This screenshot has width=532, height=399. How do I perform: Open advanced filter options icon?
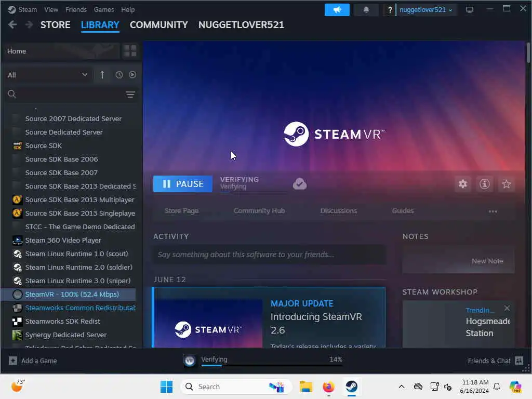click(130, 95)
